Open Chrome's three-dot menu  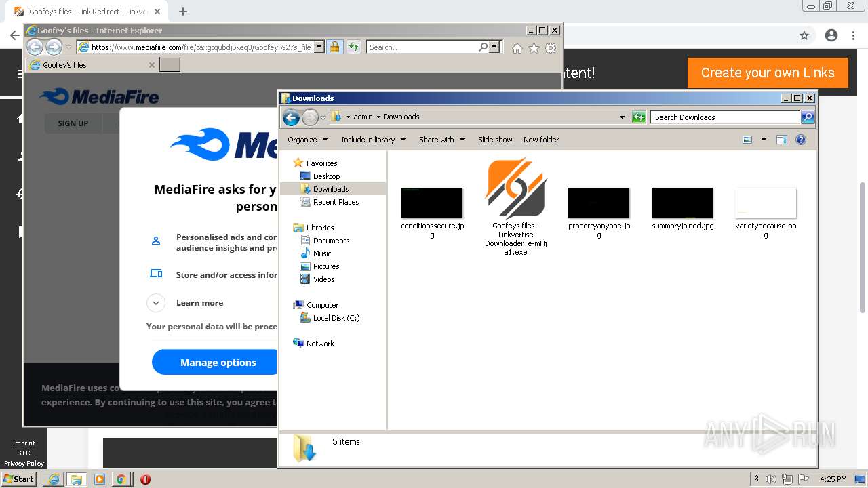(x=854, y=35)
